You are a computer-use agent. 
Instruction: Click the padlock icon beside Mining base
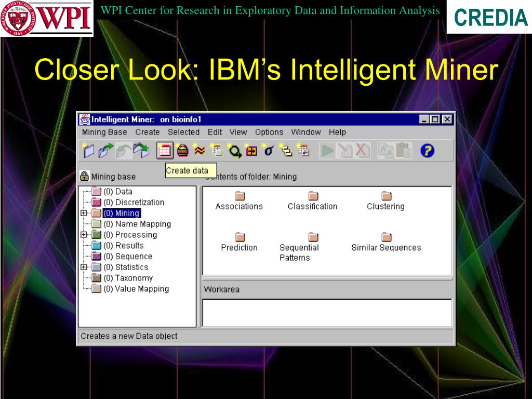point(84,176)
